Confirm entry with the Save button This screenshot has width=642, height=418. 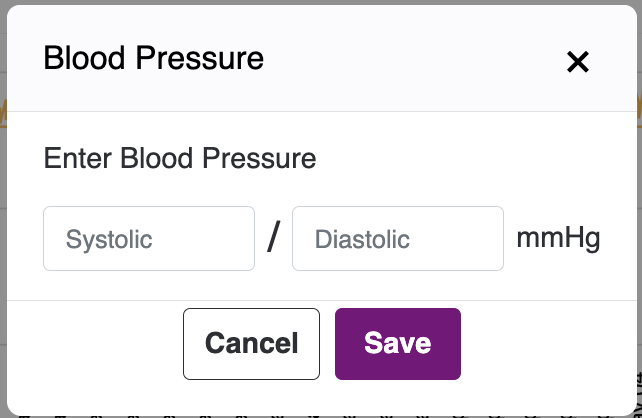point(397,344)
